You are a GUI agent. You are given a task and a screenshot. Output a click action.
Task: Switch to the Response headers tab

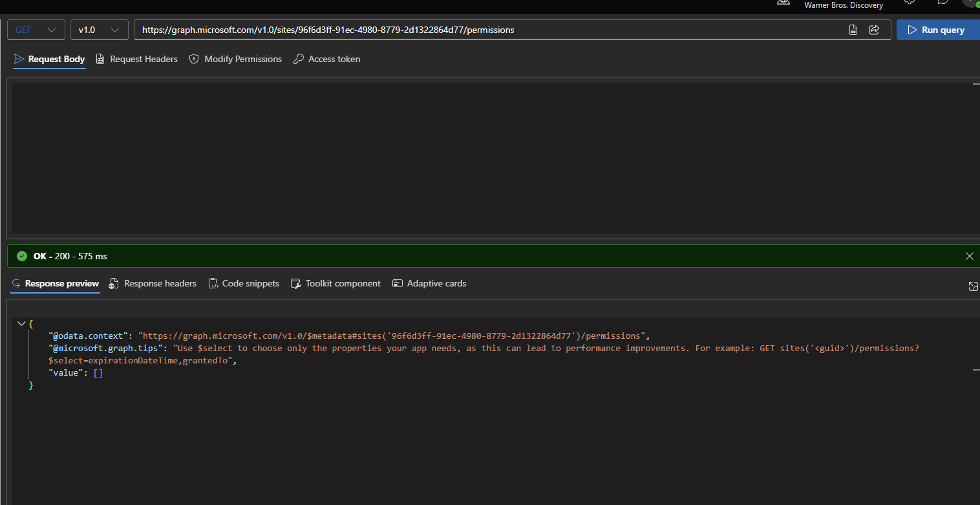(x=153, y=283)
